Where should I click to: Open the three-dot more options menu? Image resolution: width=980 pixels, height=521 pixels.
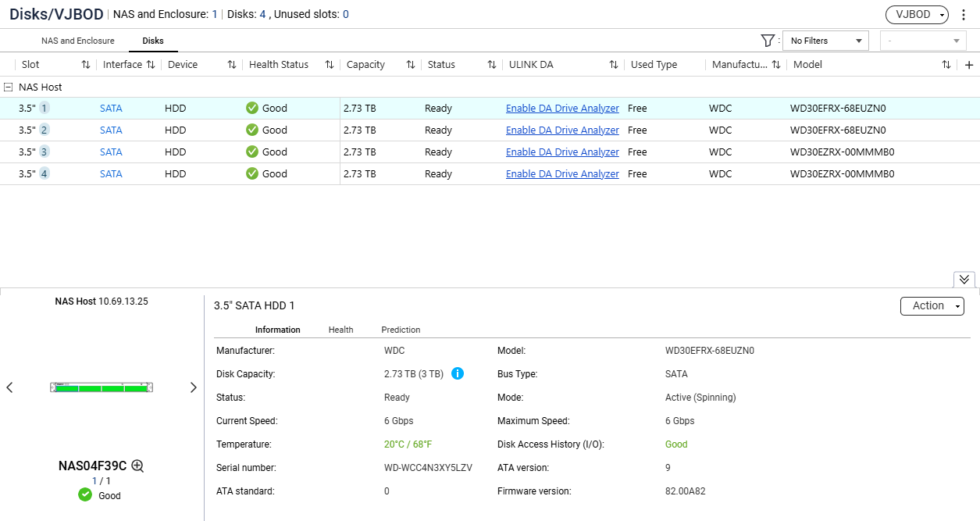click(964, 15)
